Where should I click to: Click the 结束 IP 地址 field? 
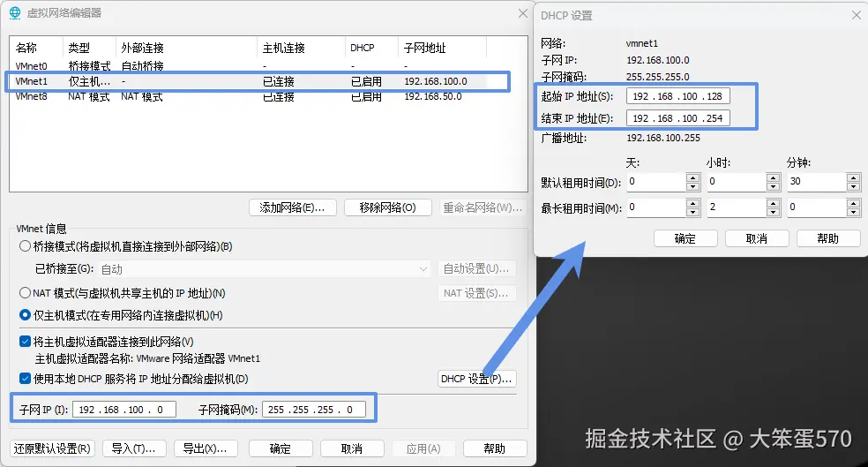[678, 118]
